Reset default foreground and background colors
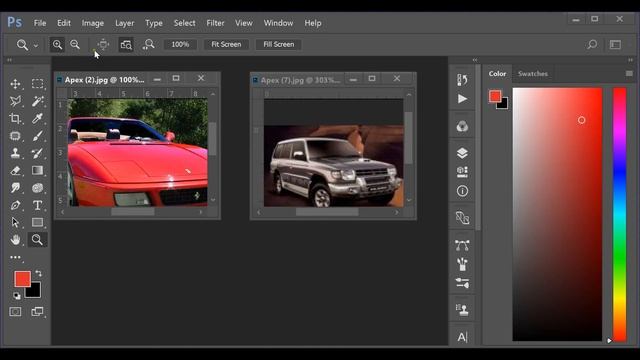Viewport: 640px width, 360px height. (16, 296)
